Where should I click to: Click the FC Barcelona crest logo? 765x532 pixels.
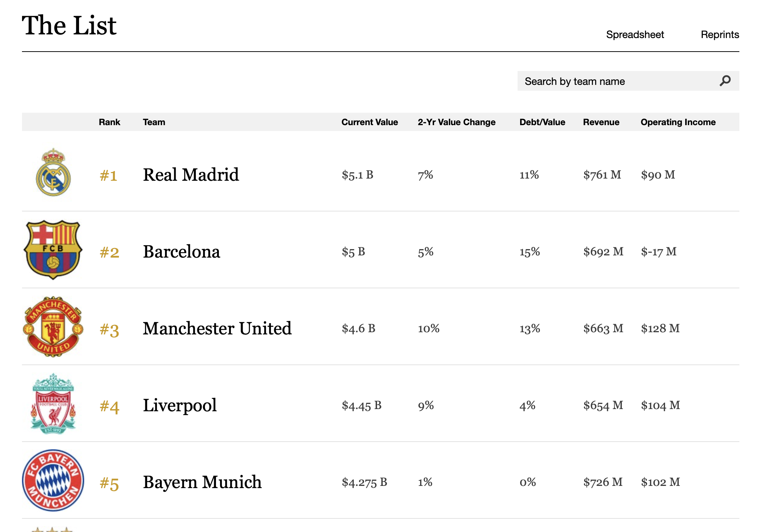tap(53, 250)
